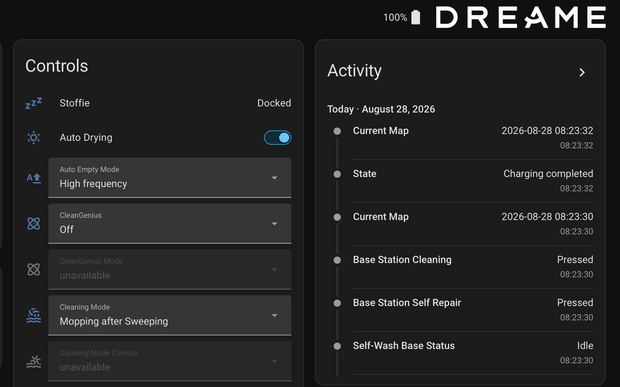Click the Activity heading
Image resolution: width=620 pixels, height=387 pixels.
354,71
